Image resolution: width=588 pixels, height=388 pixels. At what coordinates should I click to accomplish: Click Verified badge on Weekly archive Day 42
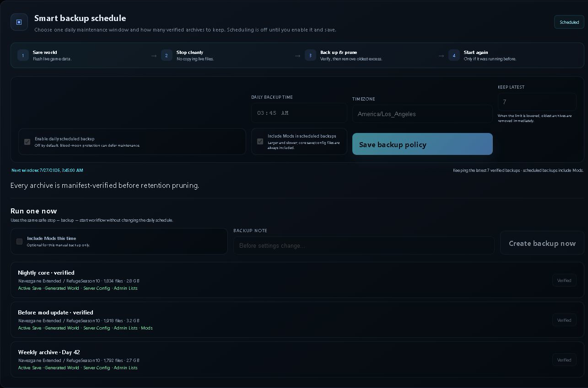(x=564, y=360)
